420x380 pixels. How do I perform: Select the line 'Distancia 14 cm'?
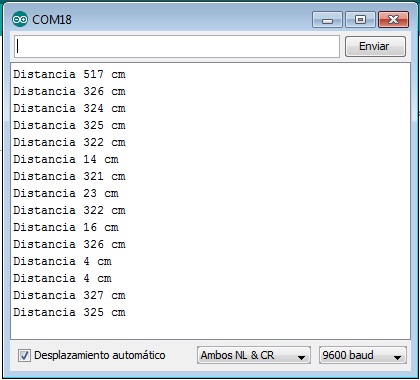pyautogui.click(x=66, y=159)
